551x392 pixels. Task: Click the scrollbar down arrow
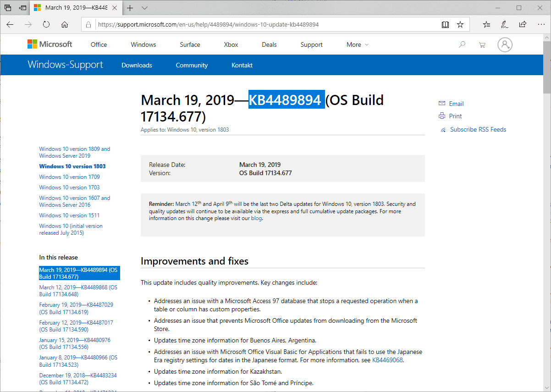click(546, 388)
